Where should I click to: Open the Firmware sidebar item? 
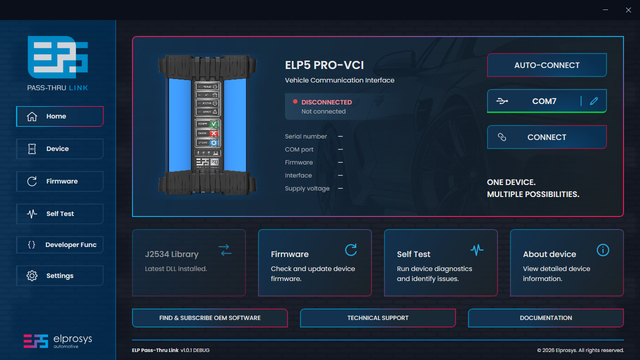pyautogui.click(x=60, y=181)
